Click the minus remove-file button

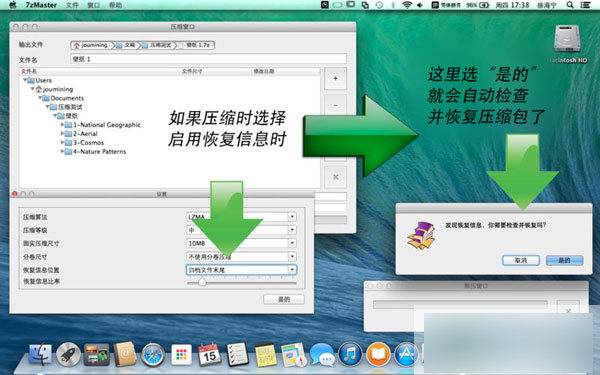pos(336,106)
